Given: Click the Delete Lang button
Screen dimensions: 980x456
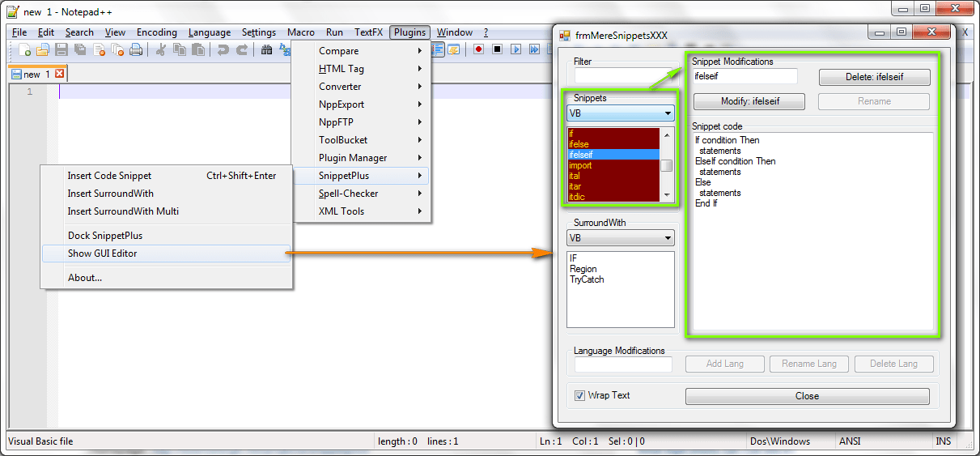Looking at the screenshot, I should (893, 364).
